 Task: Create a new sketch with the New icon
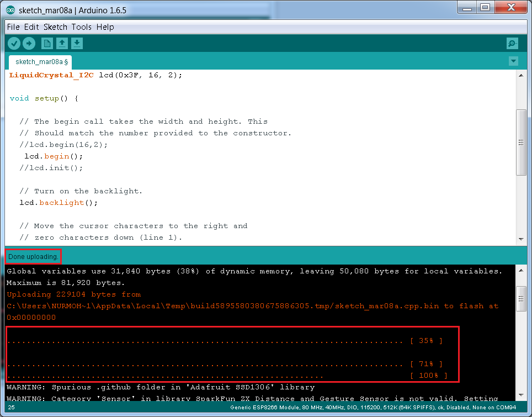47,43
